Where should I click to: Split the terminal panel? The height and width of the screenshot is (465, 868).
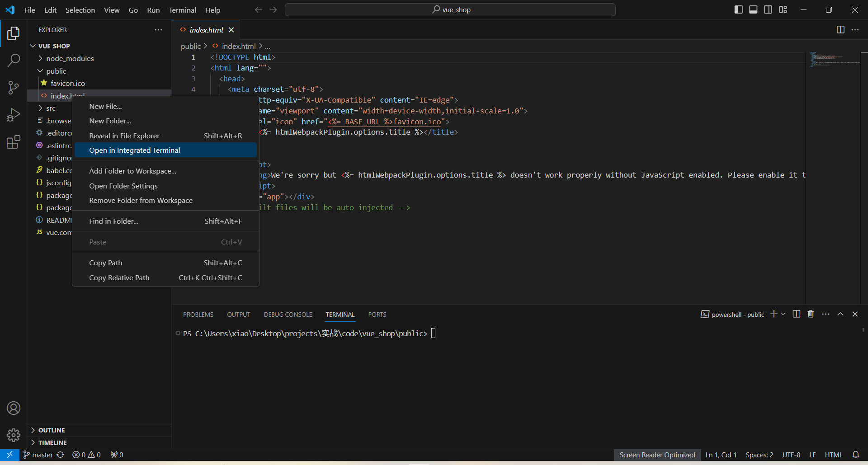click(797, 314)
